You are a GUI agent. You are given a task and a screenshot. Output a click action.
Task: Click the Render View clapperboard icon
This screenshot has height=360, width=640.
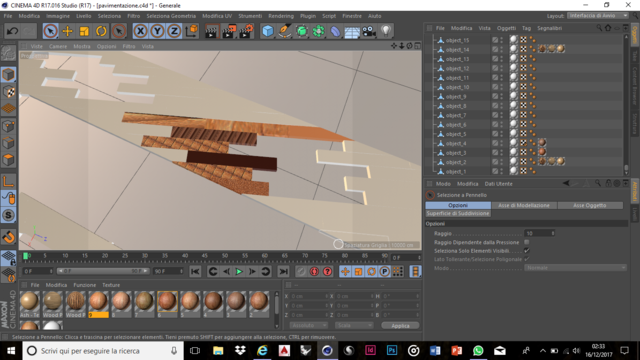point(211,31)
